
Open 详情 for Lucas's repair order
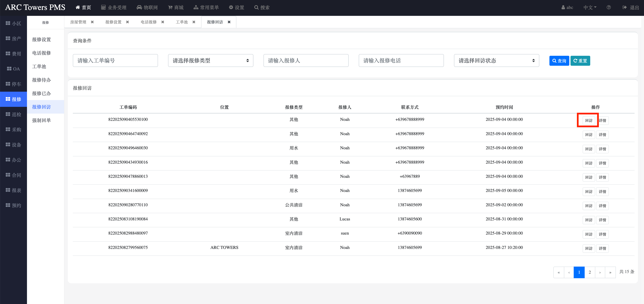pos(602,220)
